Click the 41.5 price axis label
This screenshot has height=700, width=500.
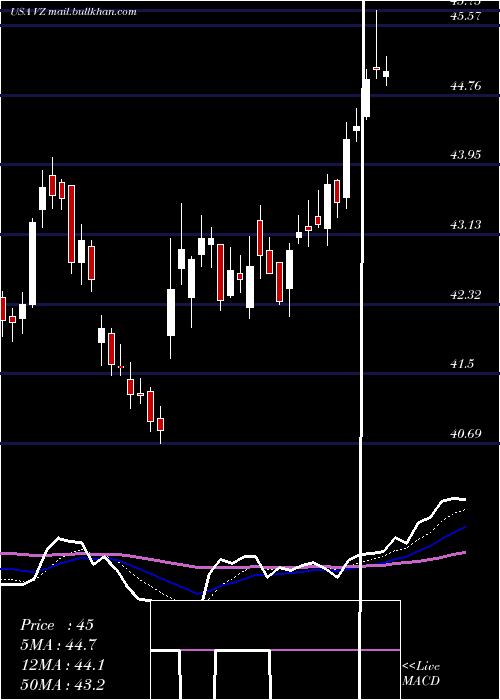click(462, 364)
